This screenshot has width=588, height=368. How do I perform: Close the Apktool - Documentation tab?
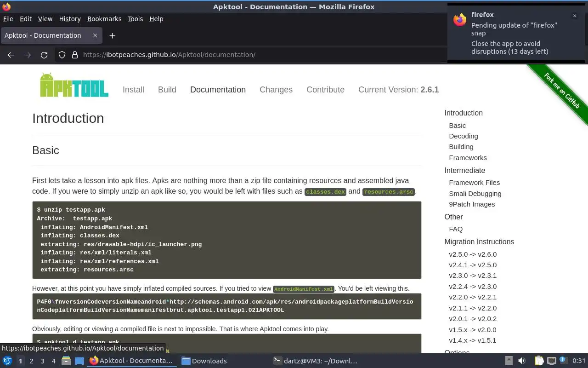click(95, 35)
